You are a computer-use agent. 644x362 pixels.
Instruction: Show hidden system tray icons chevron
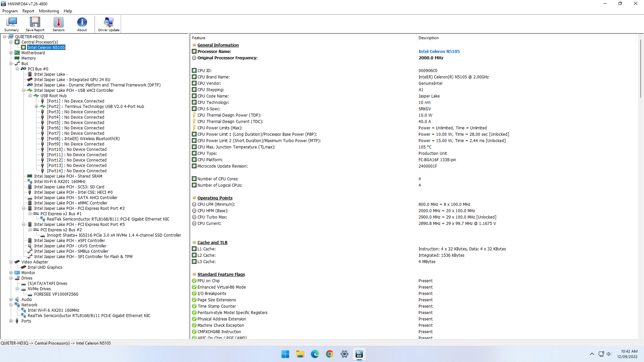pos(592,354)
